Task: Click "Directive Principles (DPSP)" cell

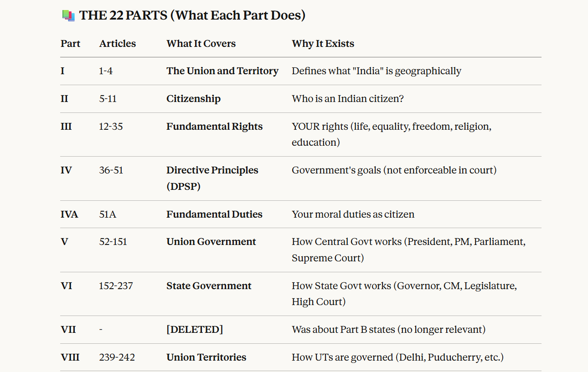Action: click(x=212, y=178)
